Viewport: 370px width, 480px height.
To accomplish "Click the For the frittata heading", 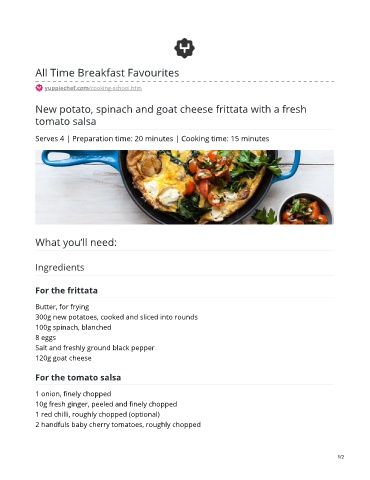I will [66, 290].
